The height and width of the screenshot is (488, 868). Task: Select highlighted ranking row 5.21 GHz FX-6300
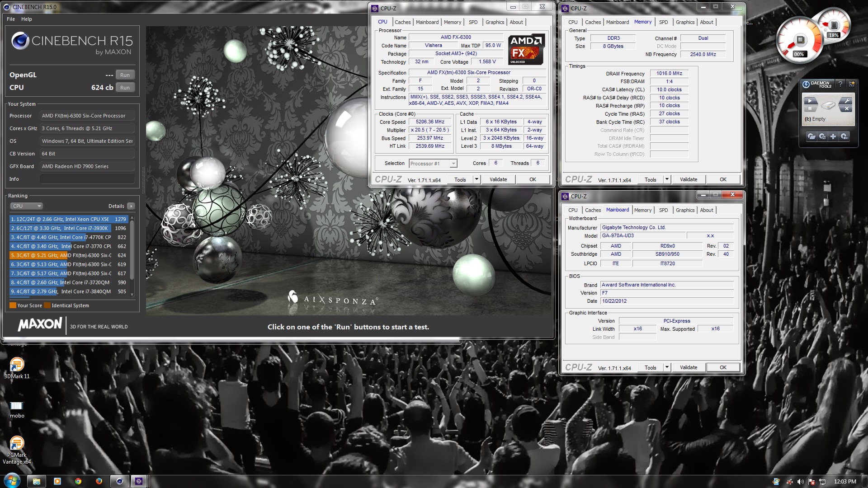(69, 255)
